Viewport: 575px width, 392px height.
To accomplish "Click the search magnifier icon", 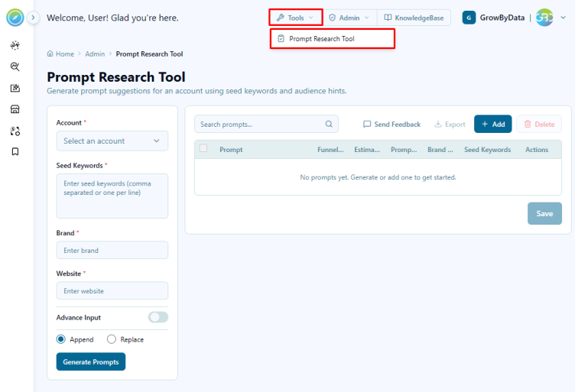I will point(329,125).
